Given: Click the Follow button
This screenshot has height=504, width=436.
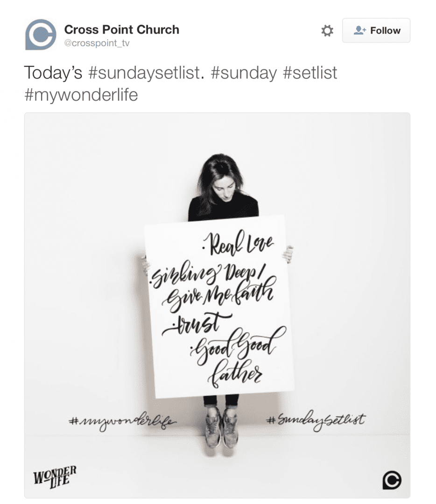Looking at the screenshot, I should coord(376,30).
